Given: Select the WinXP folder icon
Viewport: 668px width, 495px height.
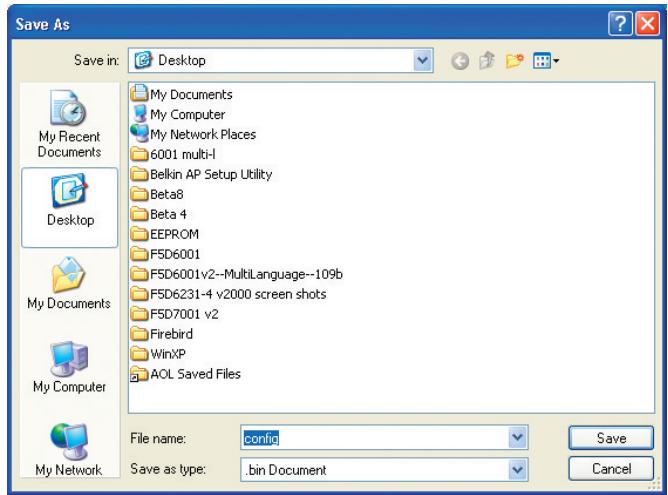Looking at the screenshot, I should click(x=139, y=354).
